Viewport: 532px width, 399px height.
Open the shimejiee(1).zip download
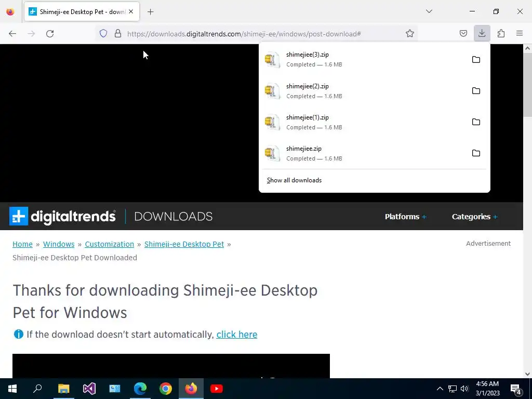point(363,122)
